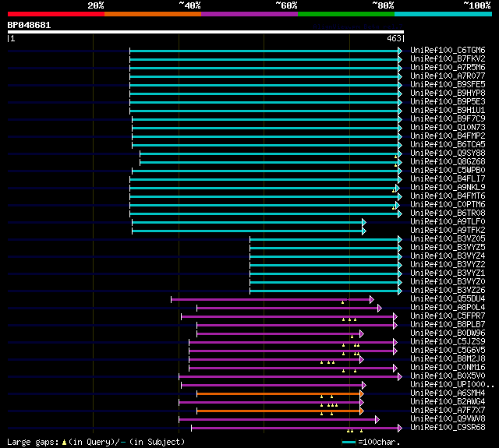Click the cyan alignment bar for UniRef100_B3VZ05
Viewport: 499px width, 448px height.
tap(324, 239)
